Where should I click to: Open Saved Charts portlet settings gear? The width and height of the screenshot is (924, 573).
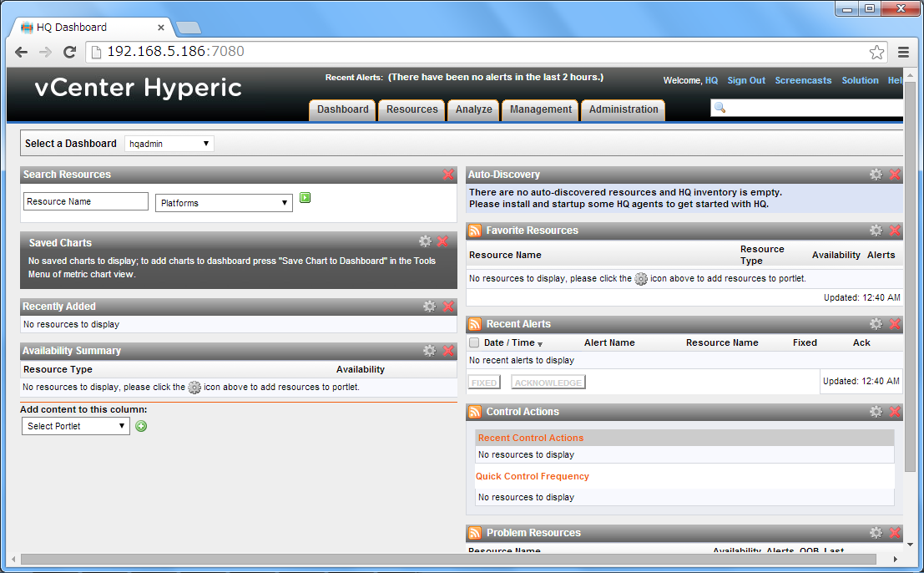(425, 241)
